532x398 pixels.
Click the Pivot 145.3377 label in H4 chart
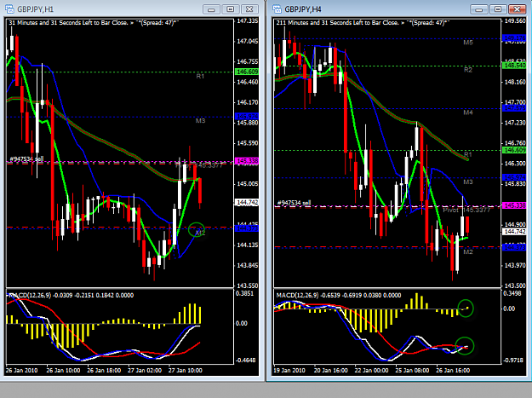[x=466, y=211]
